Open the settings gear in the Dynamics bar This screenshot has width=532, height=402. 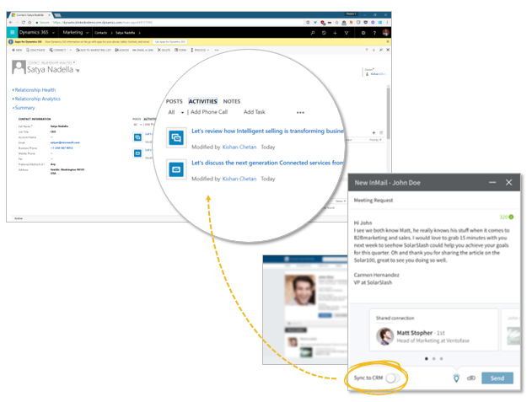363,33
